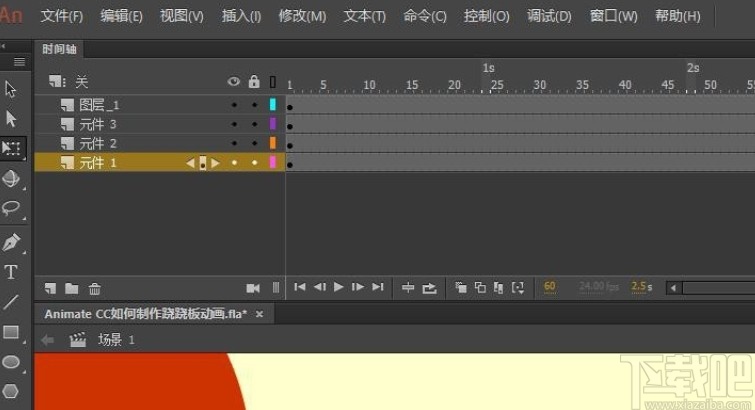Screen dimensions: 755x410
Task: Select the PolyStar polygon tool
Action: (11, 391)
